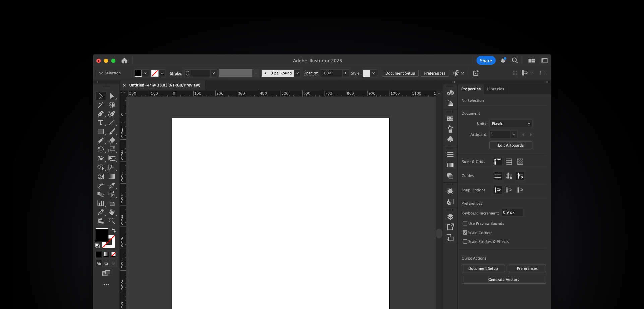This screenshot has height=309, width=644.
Task: Click Generate Vectors button
Action: (504, 280)
